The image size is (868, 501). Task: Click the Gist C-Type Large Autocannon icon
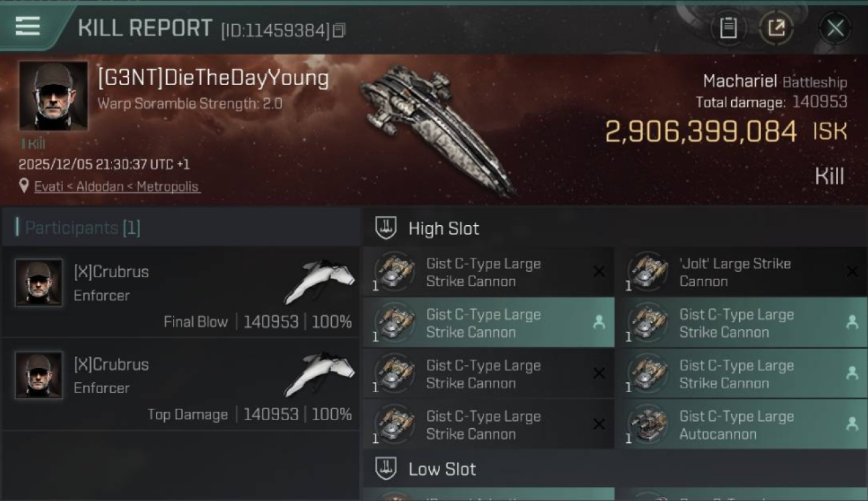coord(648,425)
